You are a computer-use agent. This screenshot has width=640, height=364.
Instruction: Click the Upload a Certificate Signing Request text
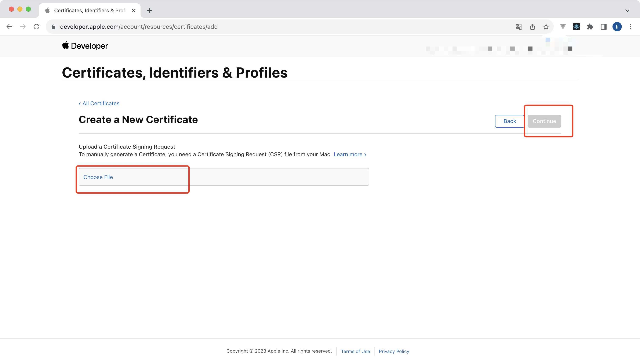(127, 146)
